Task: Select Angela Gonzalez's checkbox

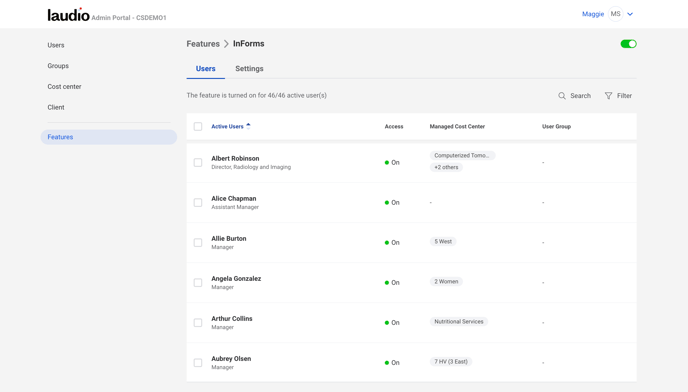Action: (198, 282)
